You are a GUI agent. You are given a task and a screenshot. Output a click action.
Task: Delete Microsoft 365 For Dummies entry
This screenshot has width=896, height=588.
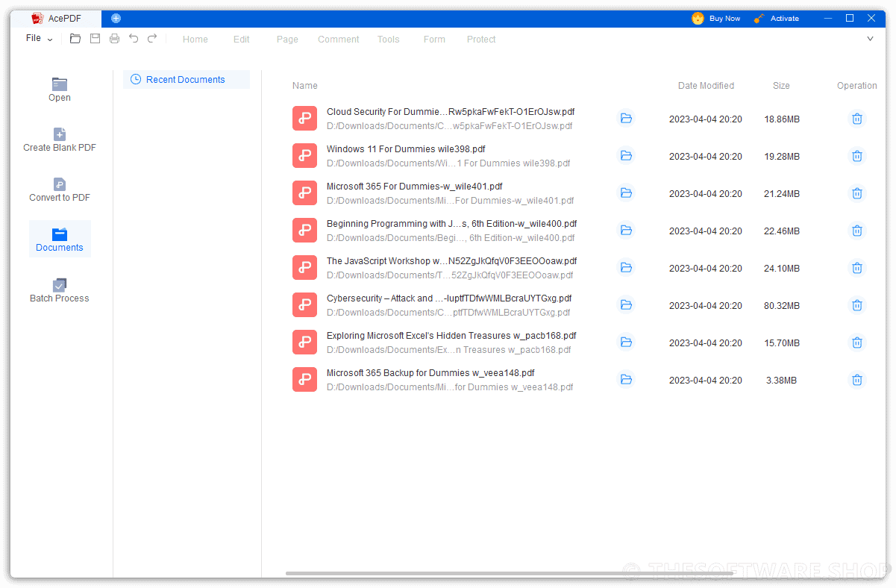click(x=857, y=193)
